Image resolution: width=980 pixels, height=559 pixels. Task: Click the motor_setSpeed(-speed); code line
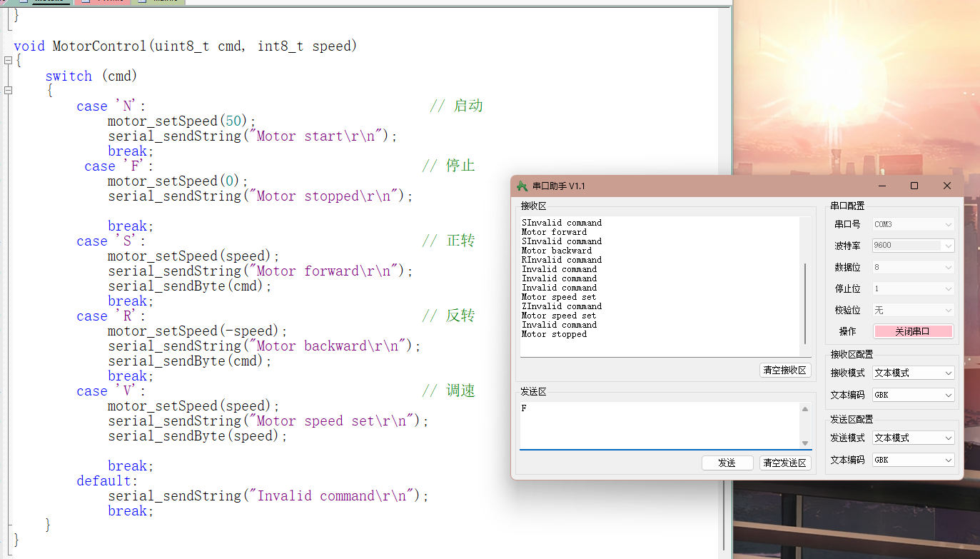[x=198, y=331]
